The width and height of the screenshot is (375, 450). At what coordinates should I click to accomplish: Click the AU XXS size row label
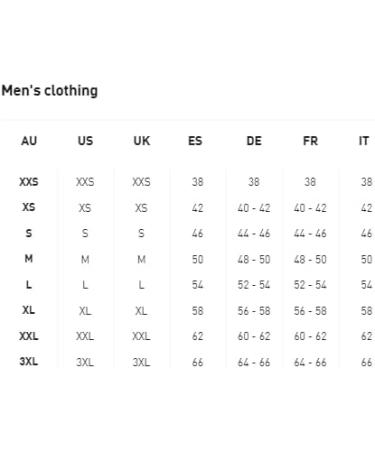tap(29, 182)
